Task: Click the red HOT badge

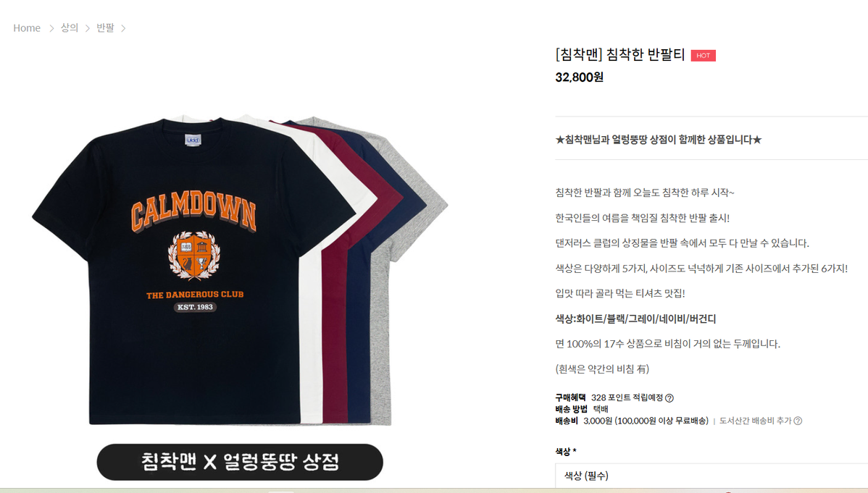Action: coord(703,55)
